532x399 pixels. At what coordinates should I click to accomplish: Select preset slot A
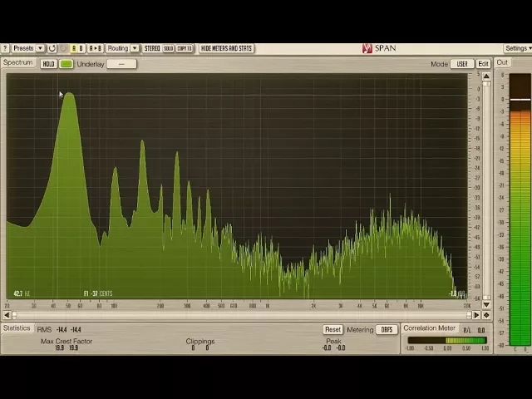(x=74, y=48)
